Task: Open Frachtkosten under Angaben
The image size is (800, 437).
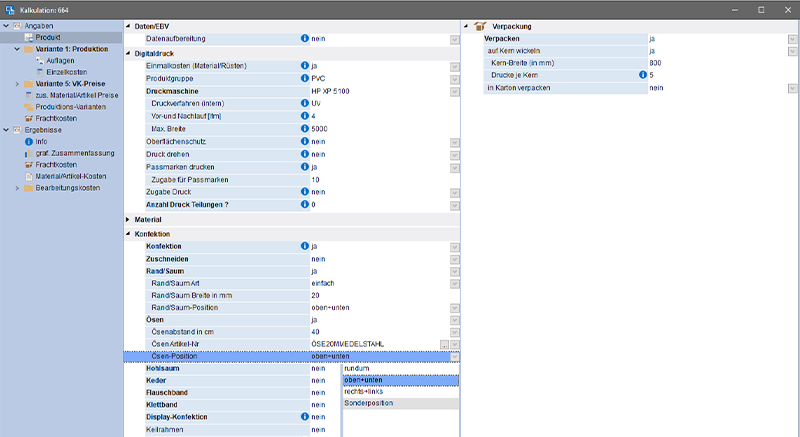Action: [x=56, y=118]
